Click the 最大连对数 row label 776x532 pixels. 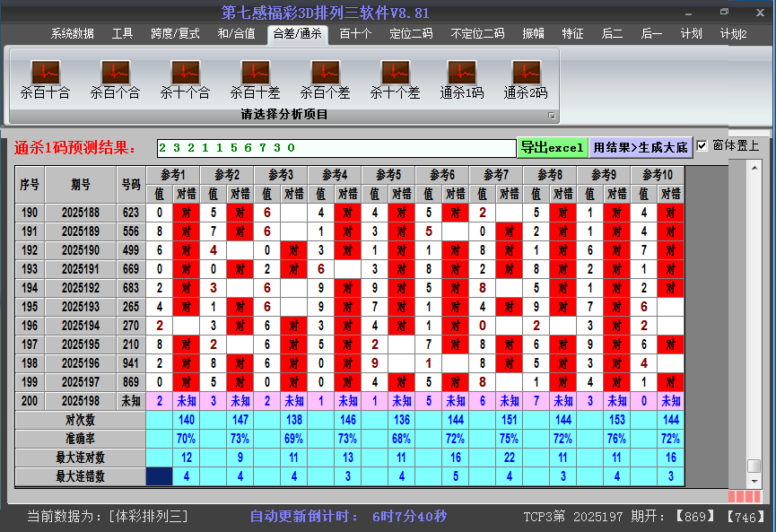pyautogui.click(x=80, y=458)
